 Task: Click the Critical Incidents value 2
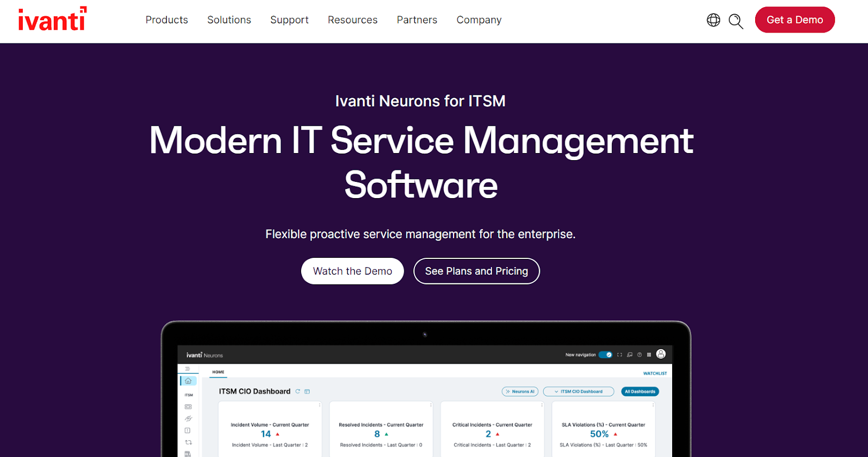coord(488,434)
